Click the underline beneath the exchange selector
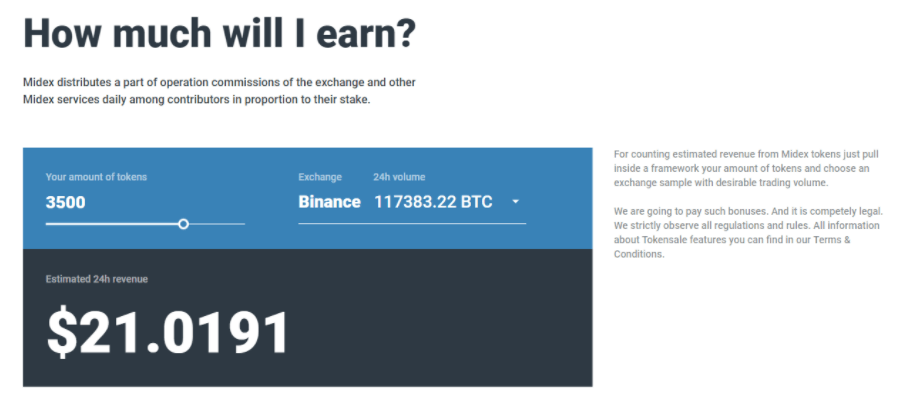This screenshot has width=902, height=399. [x=412, y=223]
